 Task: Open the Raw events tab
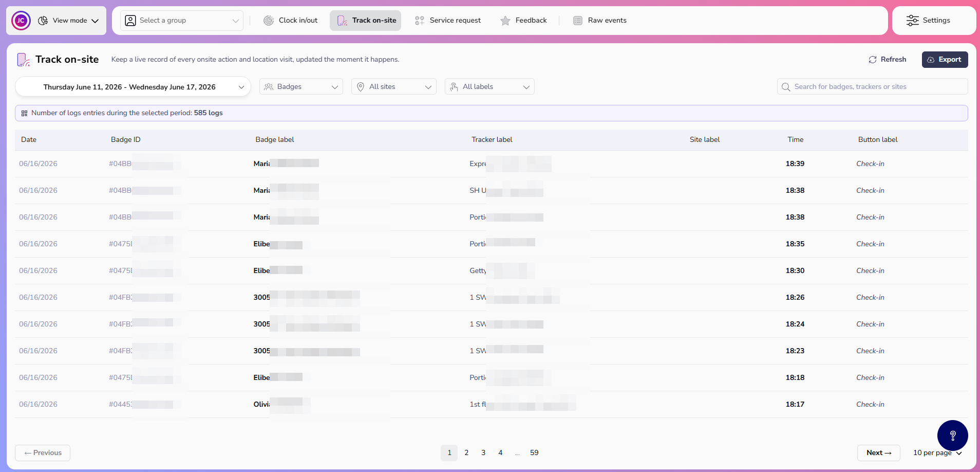[599, 21]
